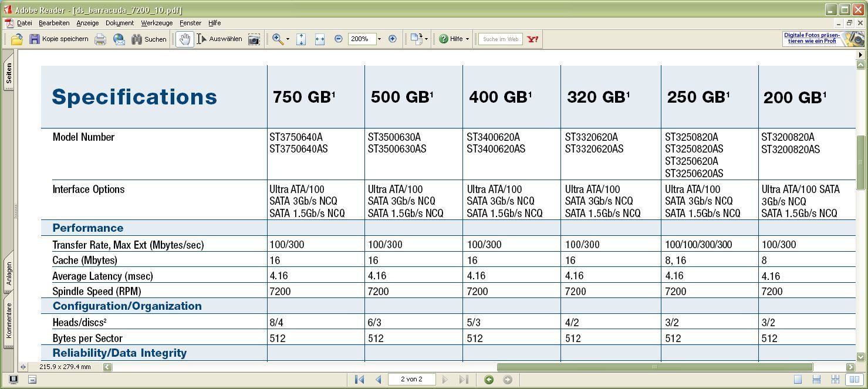Image resolution: width=868 pixels, height=389 pixels.
Task: Click the Suche im Web field
Action: point(501,39)
